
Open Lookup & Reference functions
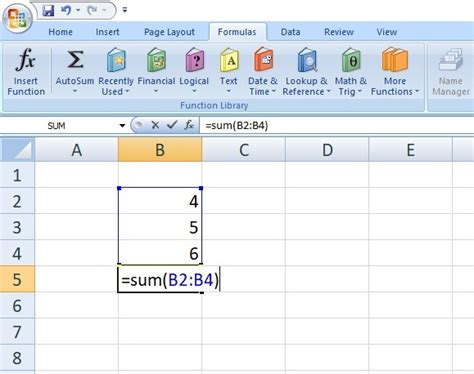[x=306, y=72]
